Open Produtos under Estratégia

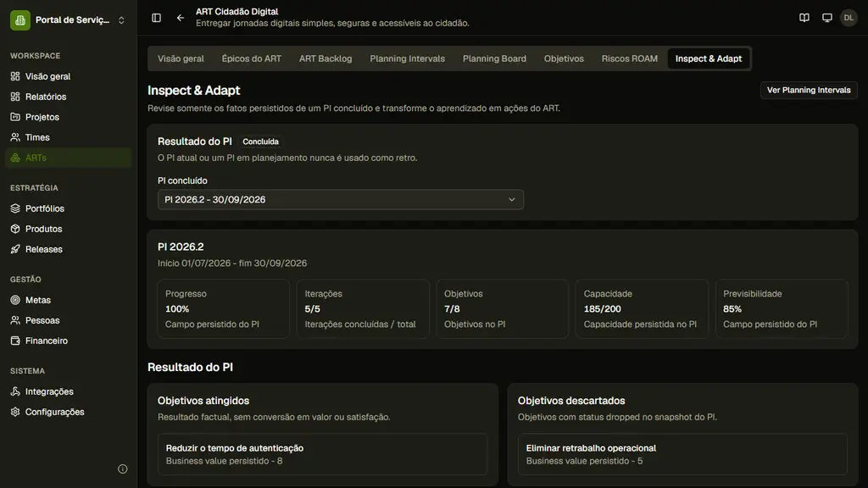[69, 229]
